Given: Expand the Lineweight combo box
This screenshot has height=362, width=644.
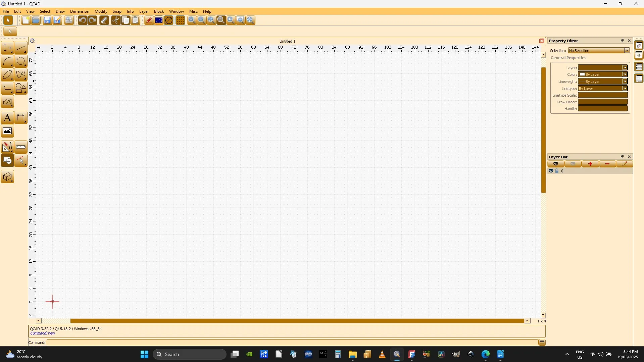Looking at the screenshot, I should 625,81.
